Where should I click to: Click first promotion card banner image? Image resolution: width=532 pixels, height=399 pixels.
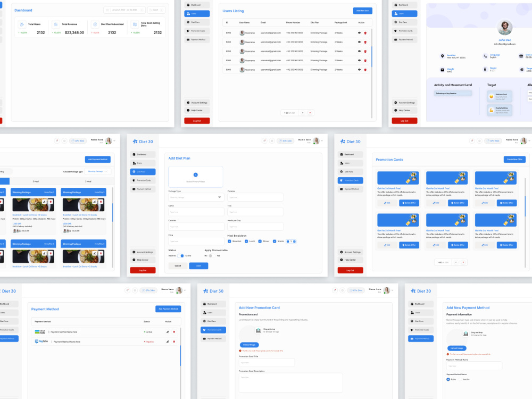(398, 178)
